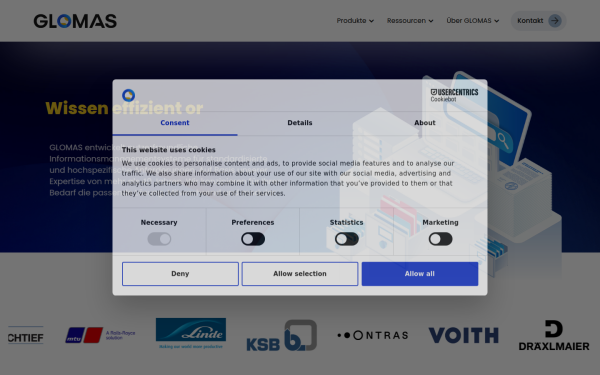This screenshot has width=600, height=375.
Task: Switch to the Details tab
Action: pos(300,123)
